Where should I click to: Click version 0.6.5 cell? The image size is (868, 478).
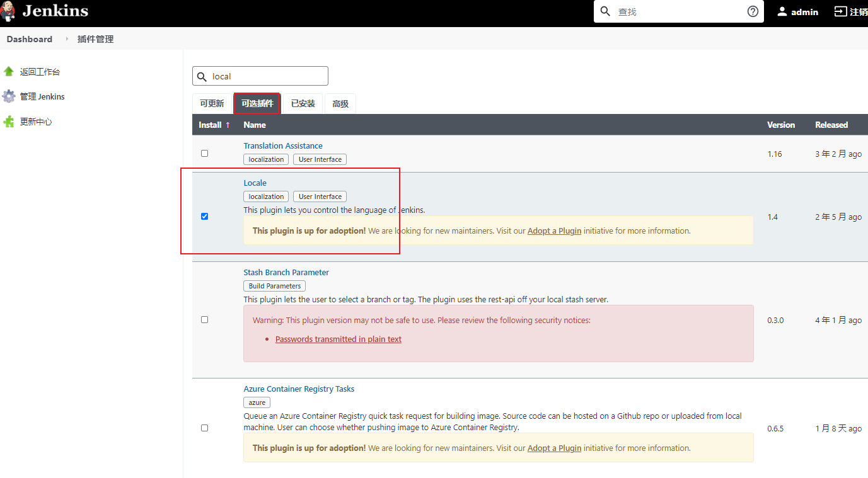click(775, 428)
